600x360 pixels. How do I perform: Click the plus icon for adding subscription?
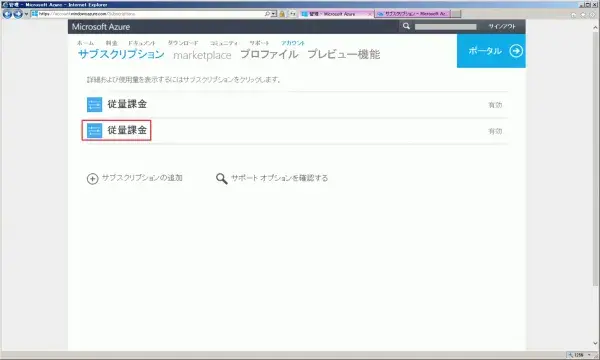[x=93, y=179]
